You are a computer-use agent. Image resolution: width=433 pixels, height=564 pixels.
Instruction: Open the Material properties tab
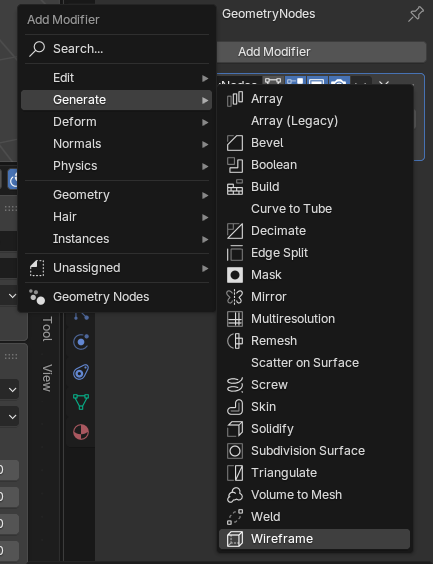(81, 432)
